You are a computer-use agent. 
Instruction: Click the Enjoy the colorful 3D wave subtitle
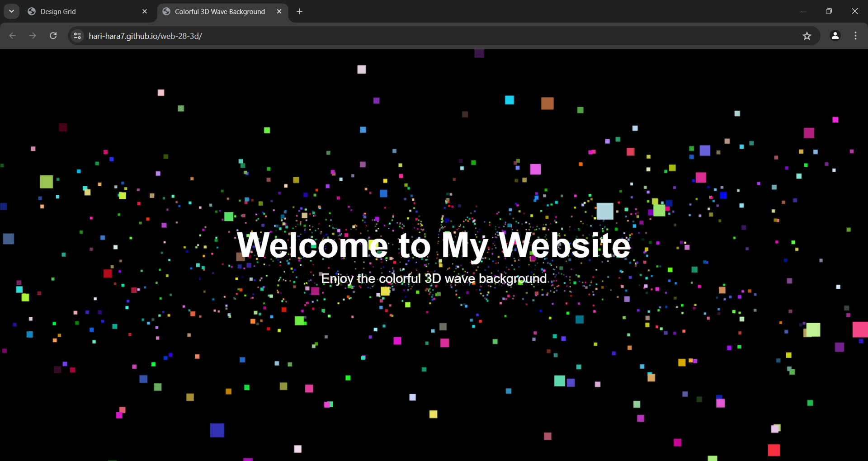434,278
